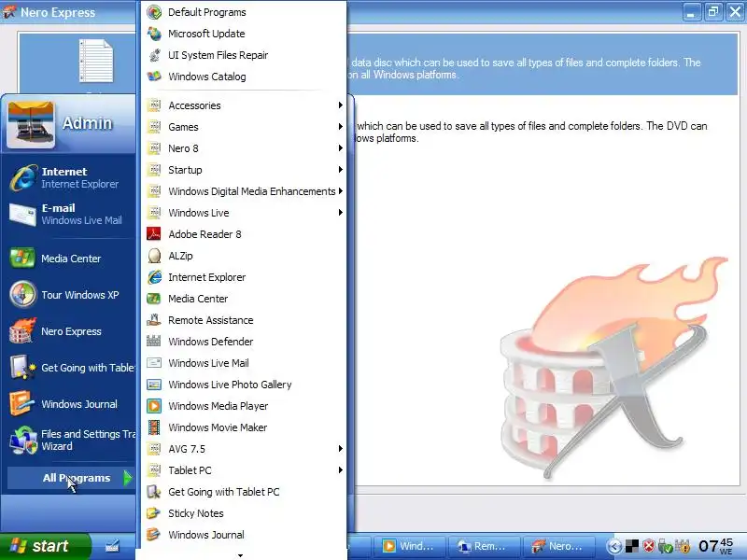747x560 pixels.
Task: Open Default Programs from the programs list
Action: coord(244,12)
